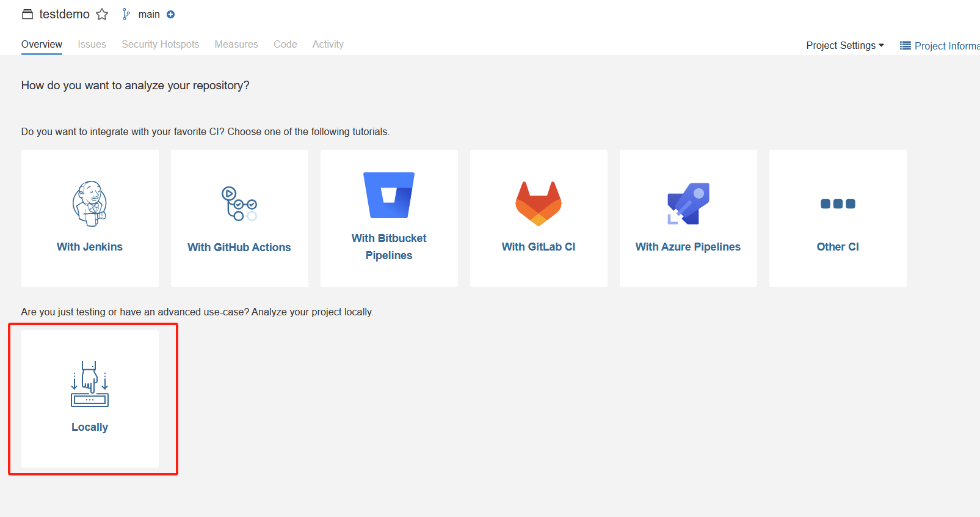This screenshot has height=517, width=980.
Task: View the Activity tab
Action: [x=328, y=44]
